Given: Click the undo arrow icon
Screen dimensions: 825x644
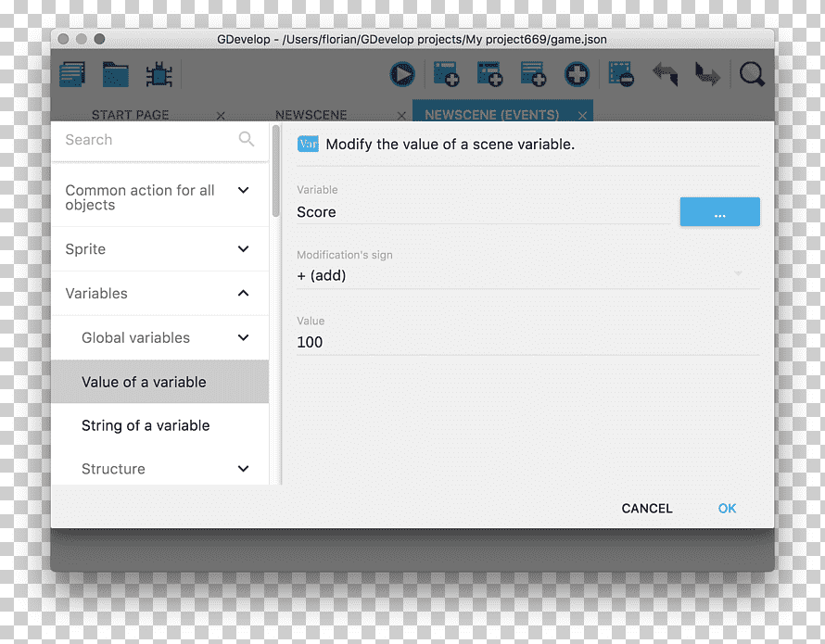Looking at the screenshot, I should point(665,74).
